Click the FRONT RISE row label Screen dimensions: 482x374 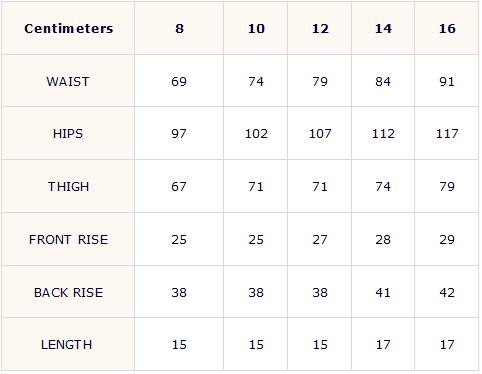pos(68,239)
